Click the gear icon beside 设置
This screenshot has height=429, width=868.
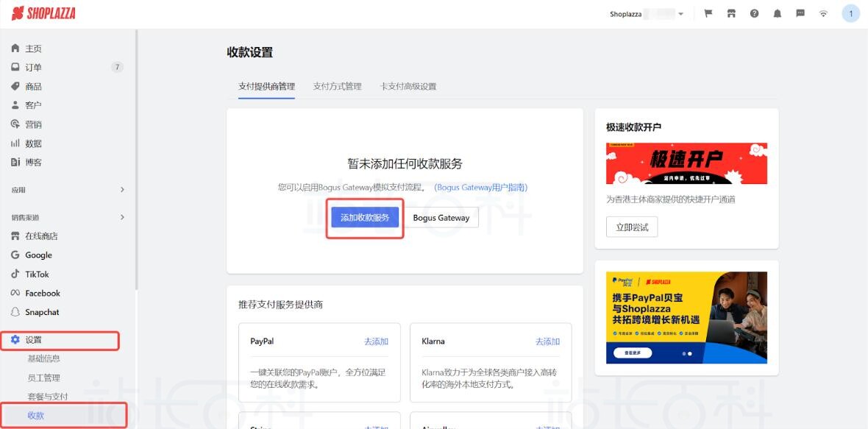(15, 339)
